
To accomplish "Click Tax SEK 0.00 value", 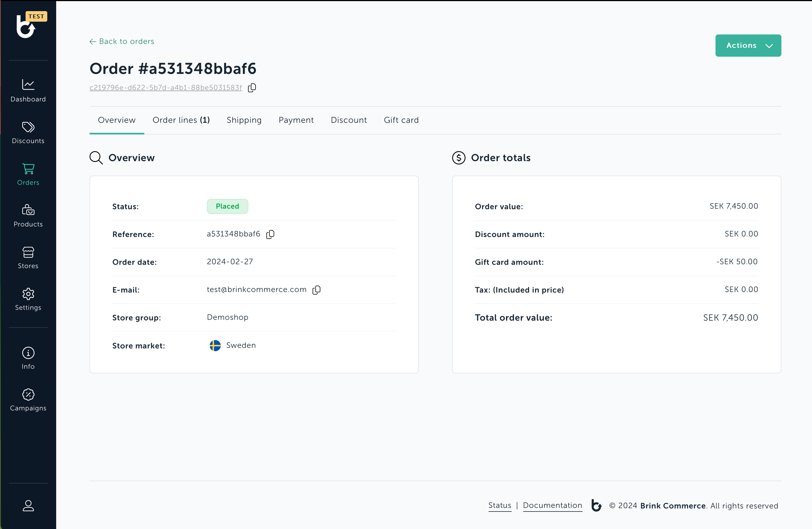I will pos(741,290).
